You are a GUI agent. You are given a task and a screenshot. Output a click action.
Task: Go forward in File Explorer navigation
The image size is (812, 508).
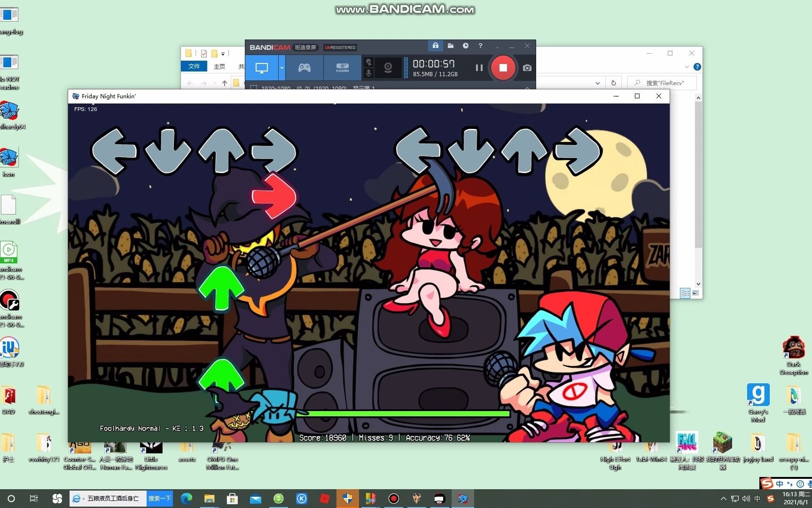(203, 83)
